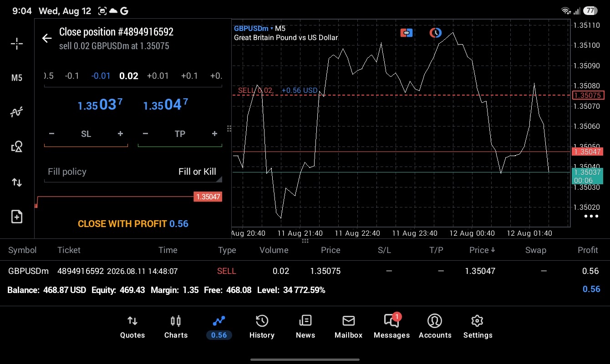
Task: Open the Quotes tab
Action: coord(132,327)
